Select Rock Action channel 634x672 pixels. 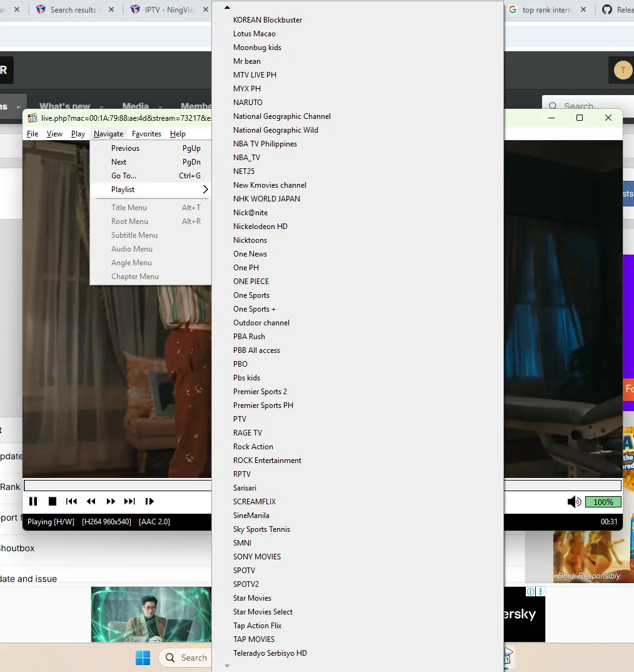coord(253,447)
